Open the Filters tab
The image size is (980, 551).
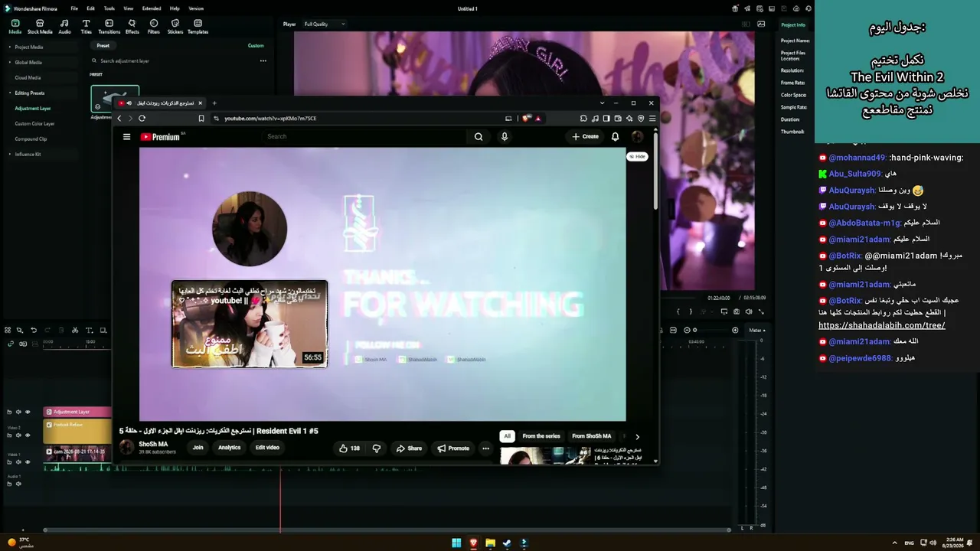click(154, 27)
